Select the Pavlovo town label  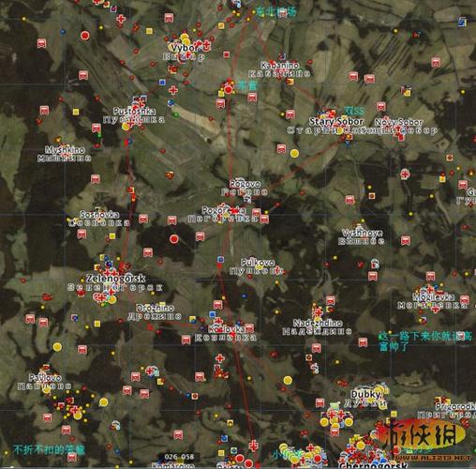click(45, 378)
